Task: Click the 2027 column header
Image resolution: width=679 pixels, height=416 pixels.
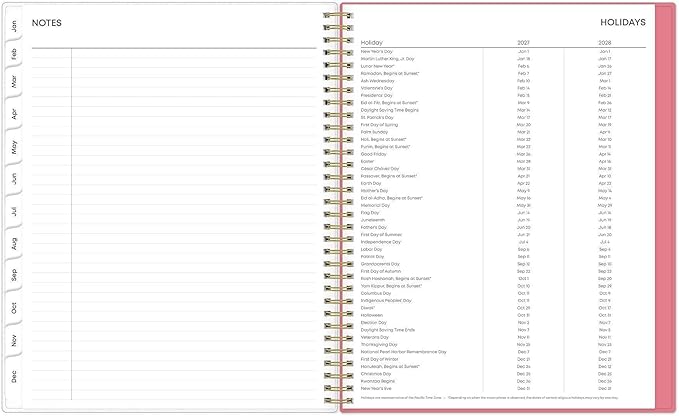Action: click(x=523, y=42)
